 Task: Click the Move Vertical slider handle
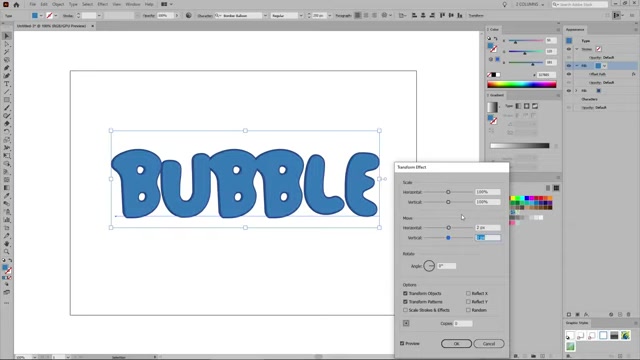click(448, 238)
